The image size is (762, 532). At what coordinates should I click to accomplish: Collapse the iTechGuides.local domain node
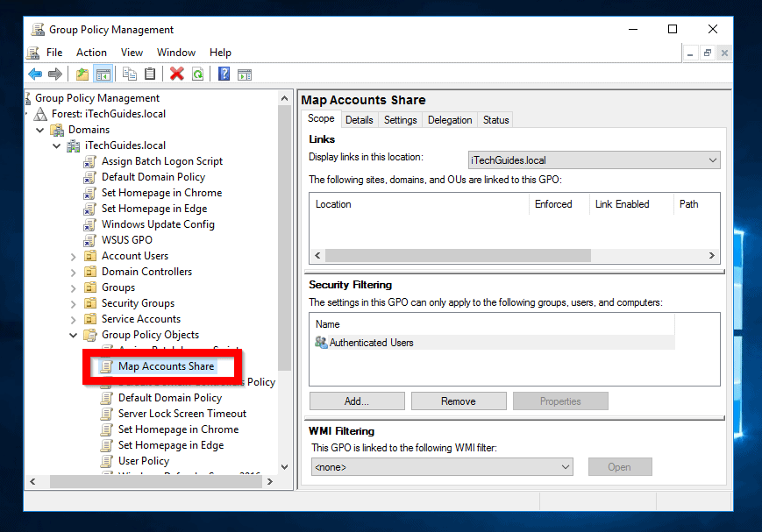tap(56, 145)
